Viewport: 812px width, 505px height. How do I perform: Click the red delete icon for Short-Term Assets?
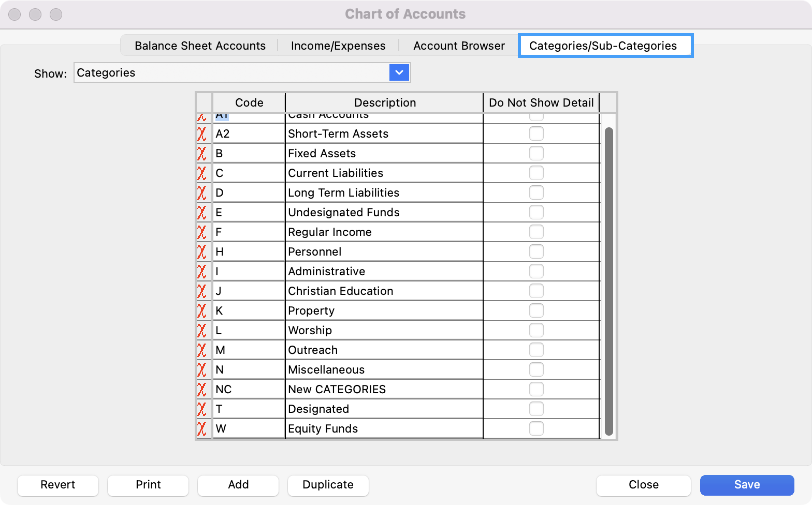pyautogui.click(x=202, y=134)
